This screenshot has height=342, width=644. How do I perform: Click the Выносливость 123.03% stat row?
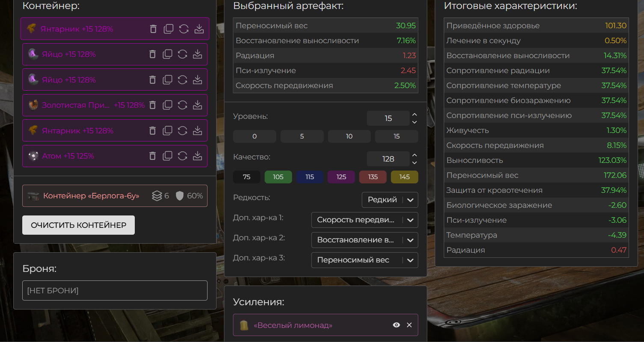coord(537,160)
